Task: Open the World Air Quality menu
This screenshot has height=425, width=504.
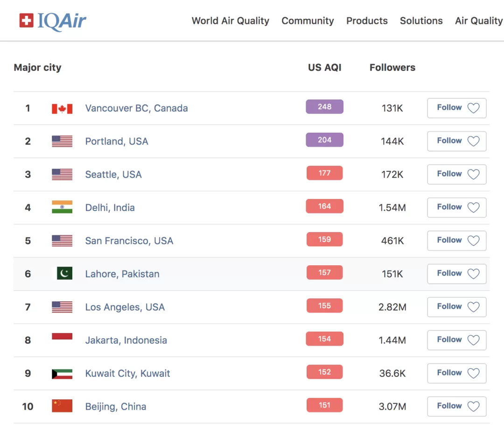Action: 231,21
